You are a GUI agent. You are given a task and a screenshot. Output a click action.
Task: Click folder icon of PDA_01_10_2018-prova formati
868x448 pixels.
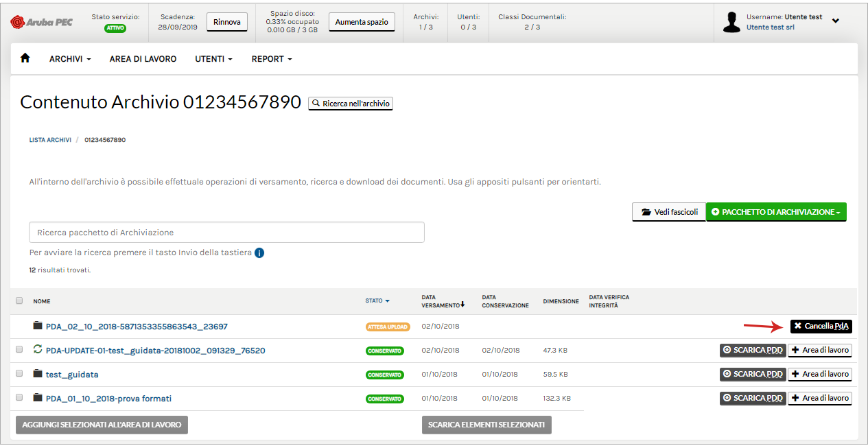coord(38,398)
